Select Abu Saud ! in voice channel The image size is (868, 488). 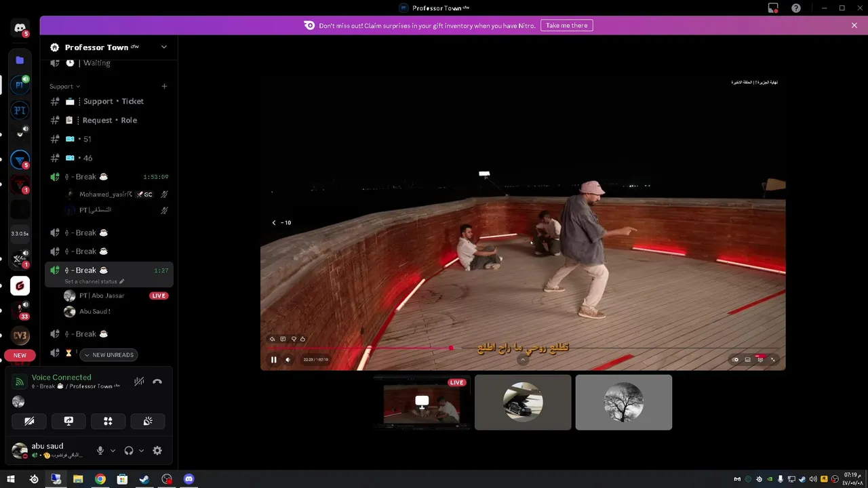pos(115,312)
